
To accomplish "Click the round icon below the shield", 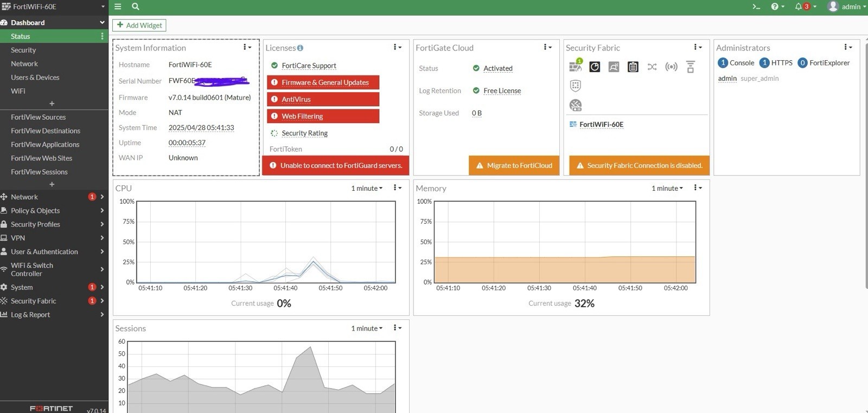I will (576, 105).
